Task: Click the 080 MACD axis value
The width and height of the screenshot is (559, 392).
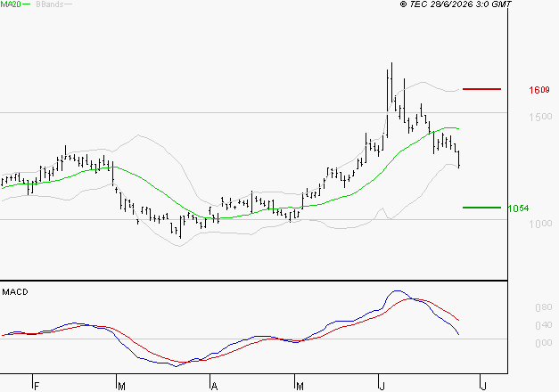Action: coord(544,307)
